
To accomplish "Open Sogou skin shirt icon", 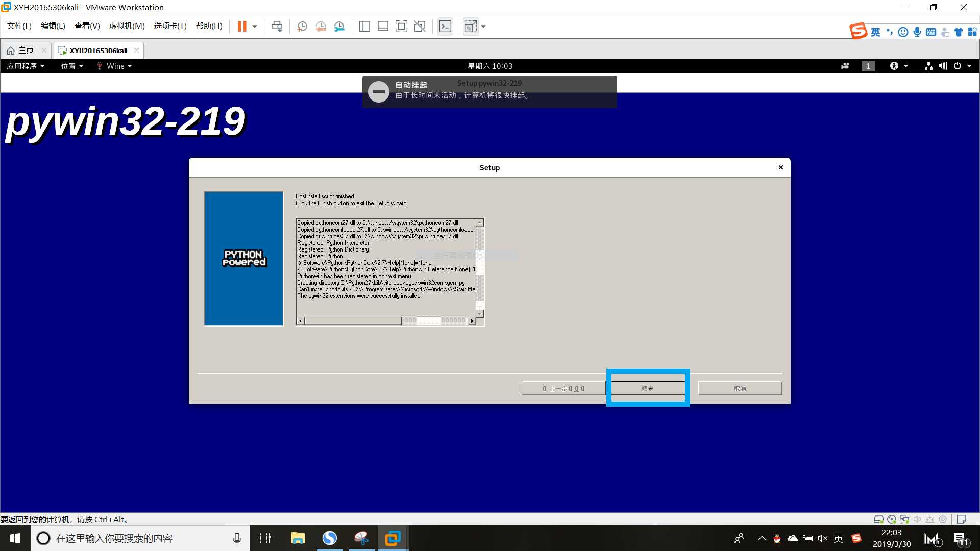I will [958, 32].
